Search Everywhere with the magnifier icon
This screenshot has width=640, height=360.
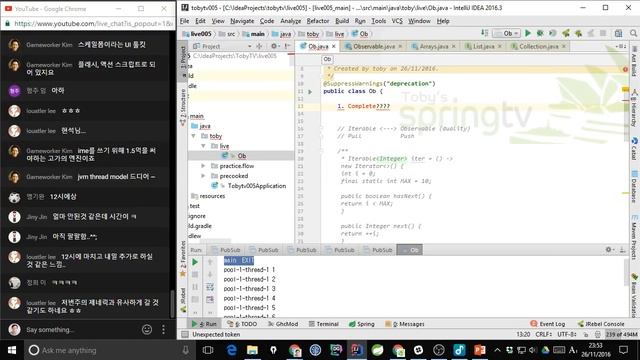click(x=633, y=33)
